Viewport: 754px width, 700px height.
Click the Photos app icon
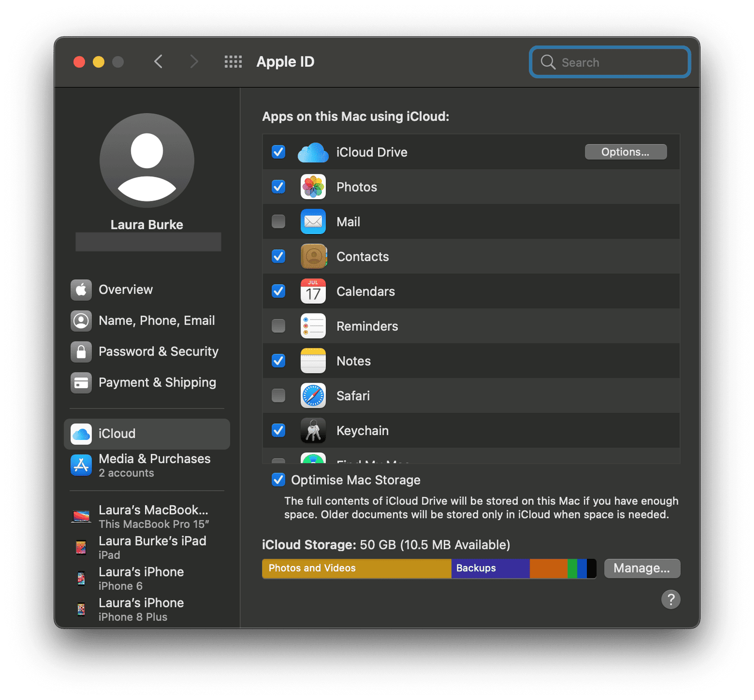(313, 187)
